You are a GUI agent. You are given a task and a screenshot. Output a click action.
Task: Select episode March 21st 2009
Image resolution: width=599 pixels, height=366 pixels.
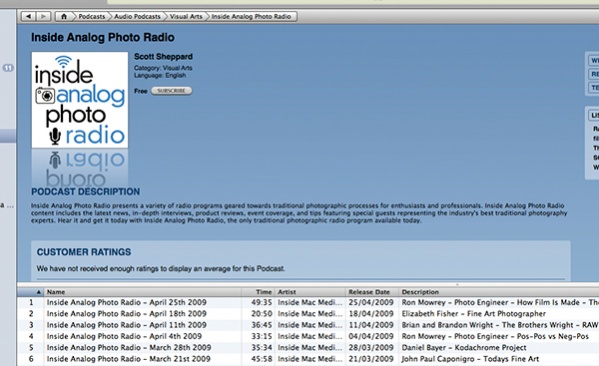coord(128,359)
